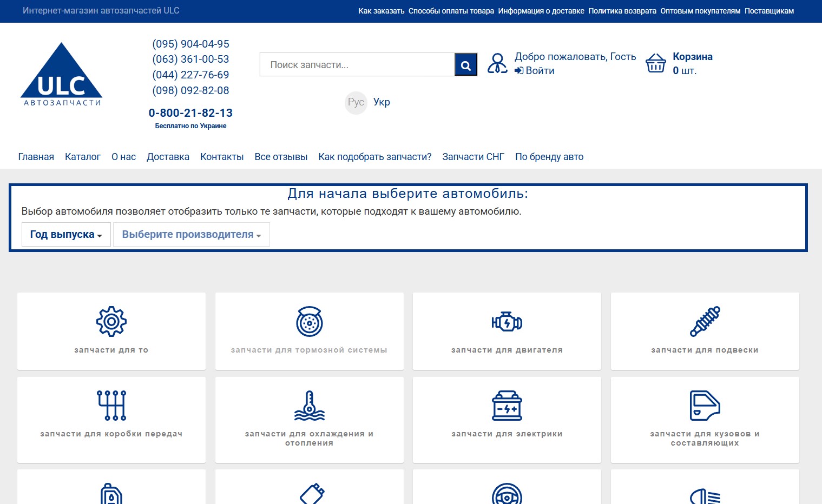
Task: Select the brake disc icon
Action: [x=309, y=322]
